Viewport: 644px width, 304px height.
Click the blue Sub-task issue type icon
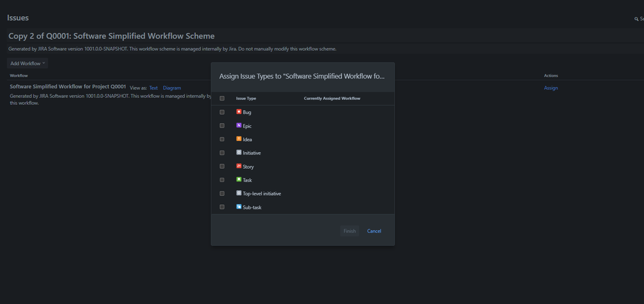[x=239, y=207]
